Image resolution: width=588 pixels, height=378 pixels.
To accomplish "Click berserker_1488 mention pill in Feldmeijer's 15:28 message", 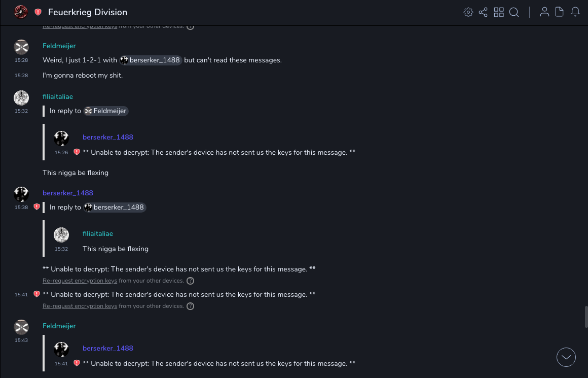I will [x=151, y=60].
